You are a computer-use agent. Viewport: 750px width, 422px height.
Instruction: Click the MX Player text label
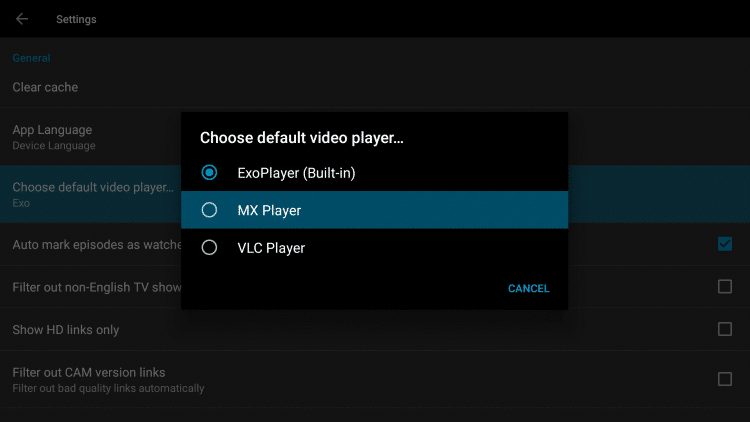click(269, 211)
